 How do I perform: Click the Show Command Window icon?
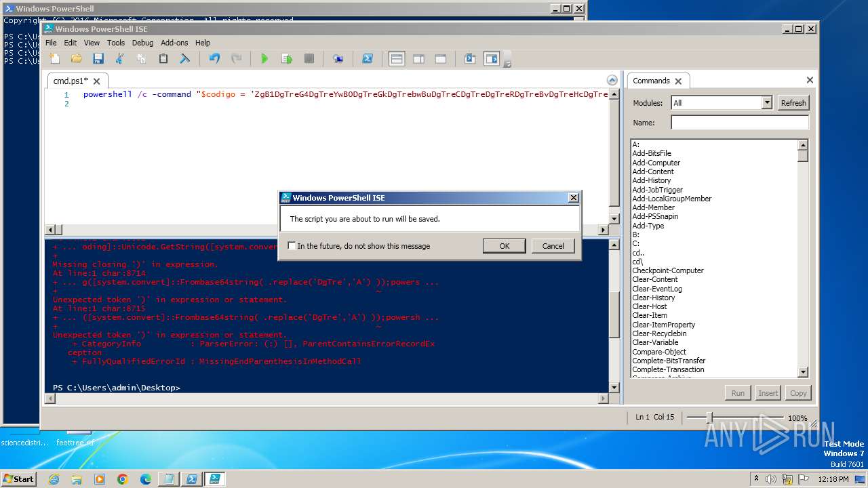pos(470,59)
